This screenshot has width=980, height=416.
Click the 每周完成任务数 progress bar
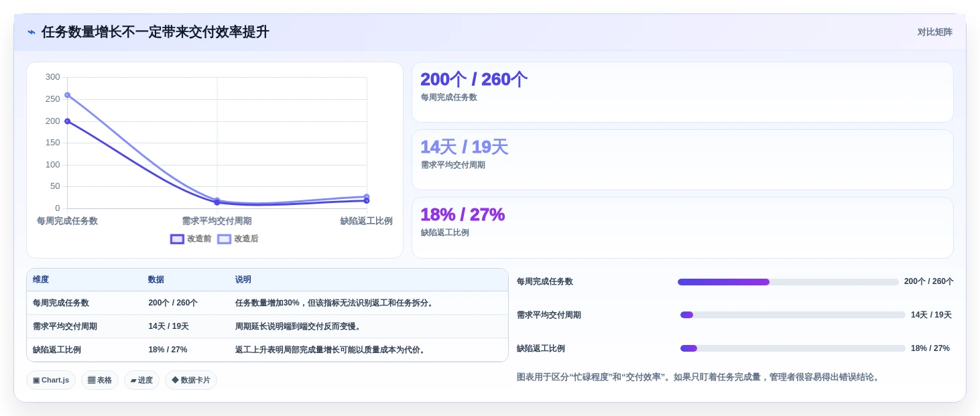click(x=788, y=282)
